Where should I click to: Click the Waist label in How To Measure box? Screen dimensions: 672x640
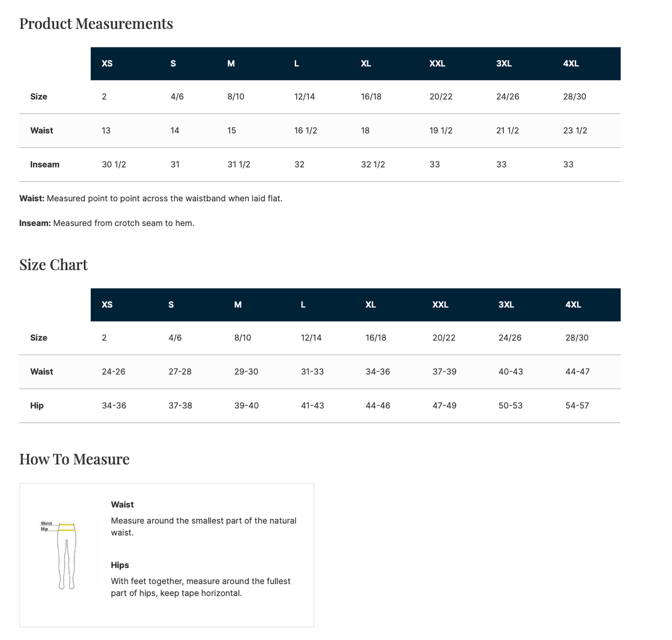point(122,505)
